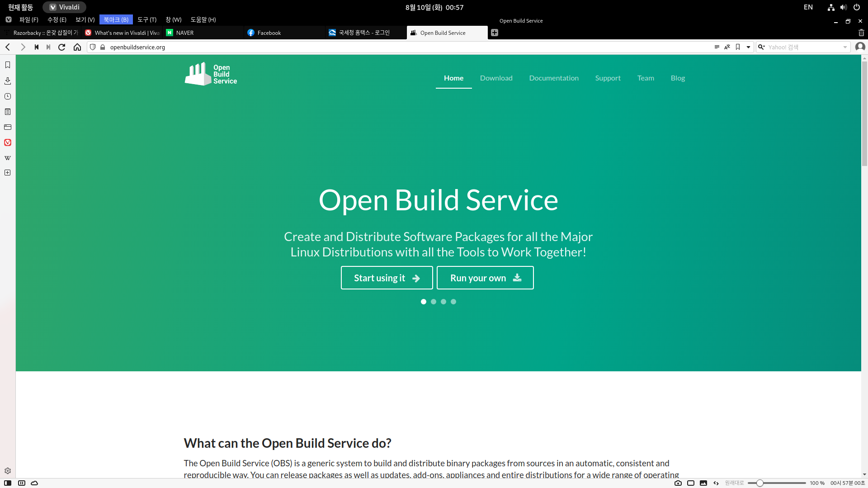868x488 pixels.
Task: Translate the page from the address bar
Action: click(727, 47)
